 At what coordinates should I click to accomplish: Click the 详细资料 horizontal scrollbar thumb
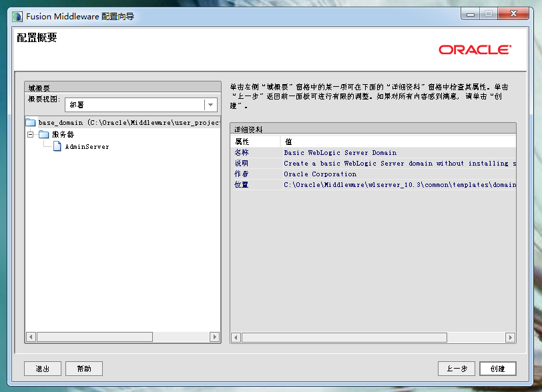pos(344,337)
